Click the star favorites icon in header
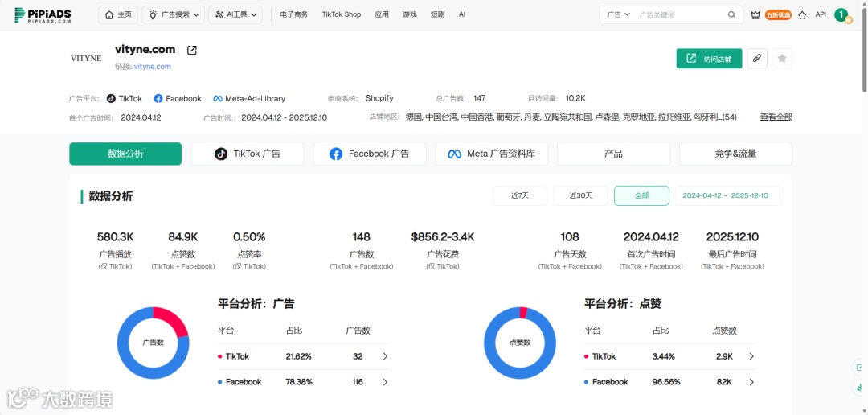The width and height of the screenshot is (868, 415). 802,15
